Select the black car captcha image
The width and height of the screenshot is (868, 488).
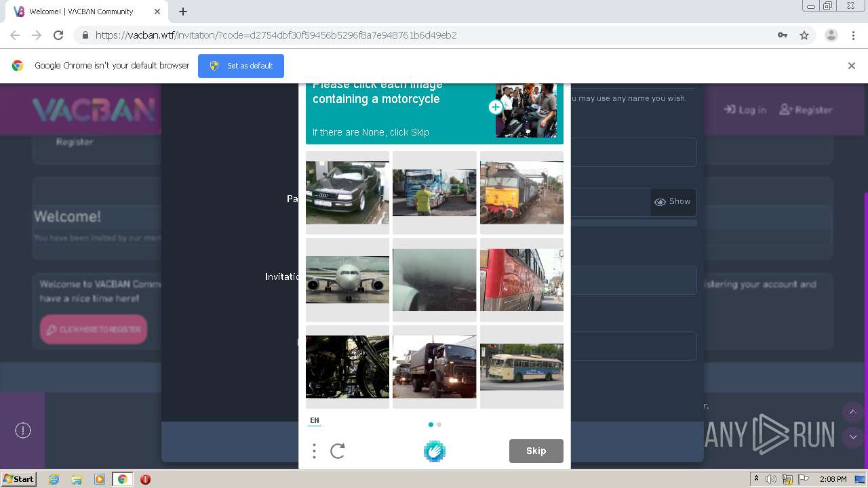[x=347, y=192]
